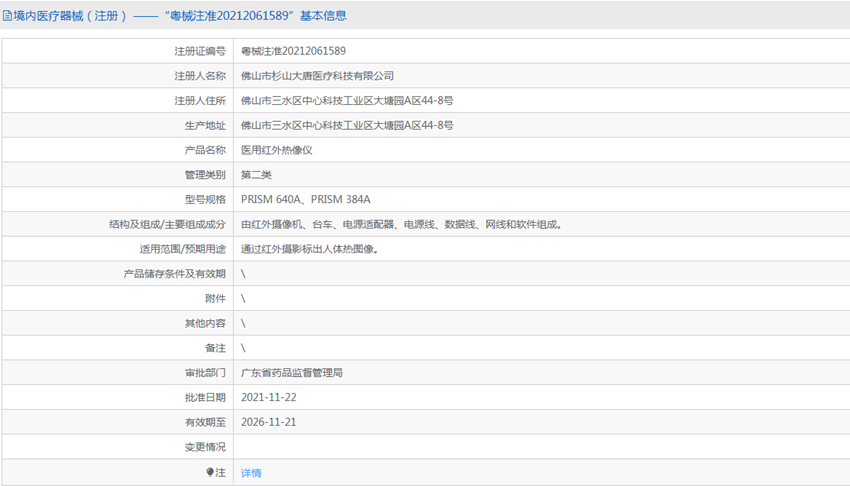The height and width of the screenshot is (486, 850).
Task: Click the backslash value in the 备注 row
Action: pyautogui.click(x=243, y=348)
